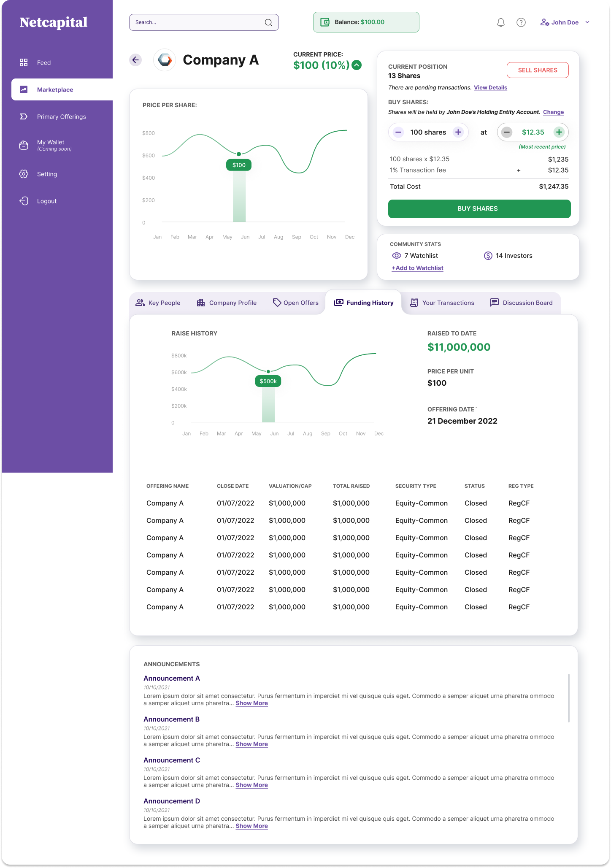
Task: Click the Netcapital logo
Action: (x=54, y=22)
